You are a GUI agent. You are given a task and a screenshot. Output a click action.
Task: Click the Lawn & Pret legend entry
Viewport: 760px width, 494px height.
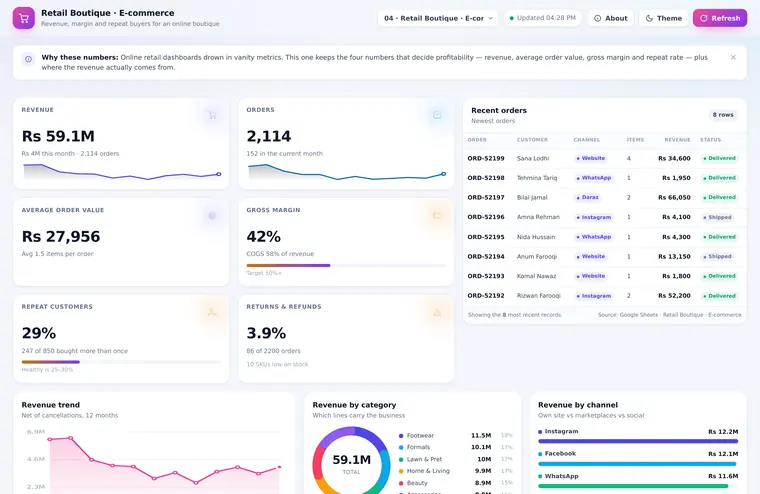point(455,459)
